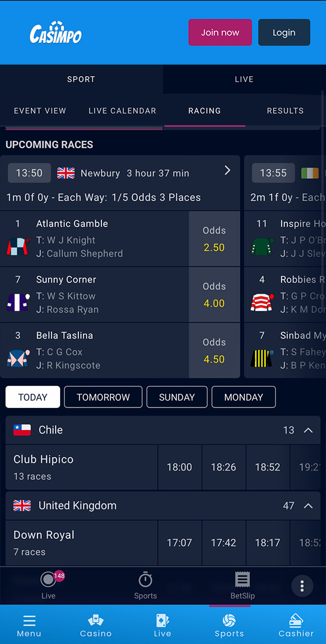This screenshot has height=644, width=326.
Task: Open the BetSlip receipt icon
Action: pos(242,580)
